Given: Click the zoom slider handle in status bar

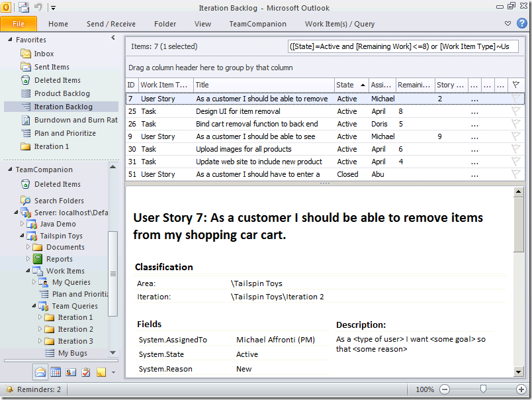Looking at the screenshot, I should (484, 389).
